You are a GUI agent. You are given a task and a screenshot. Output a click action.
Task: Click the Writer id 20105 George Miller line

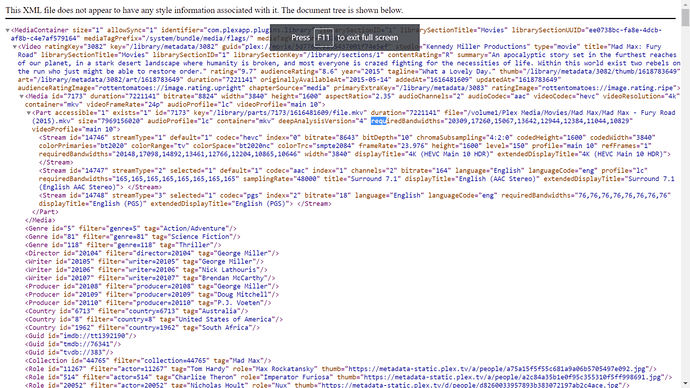tap(144, 261)
